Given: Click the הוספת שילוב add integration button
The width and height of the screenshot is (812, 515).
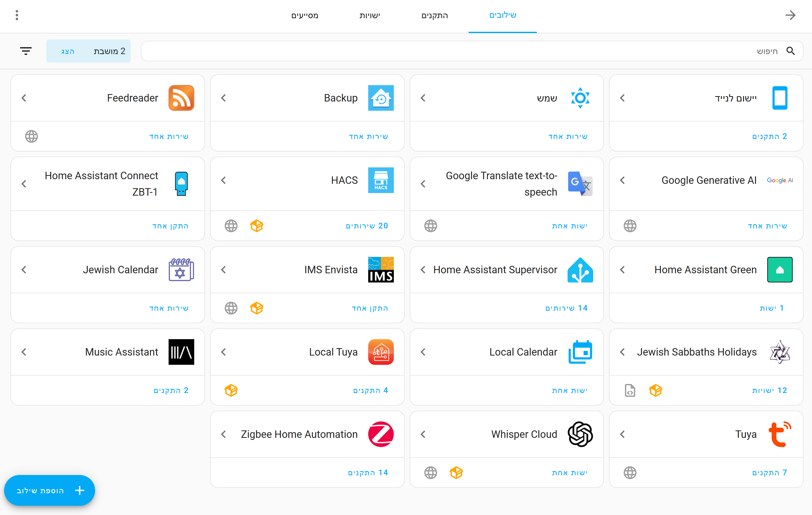Looking at the screenshot, I should click(x=49, y=490).
